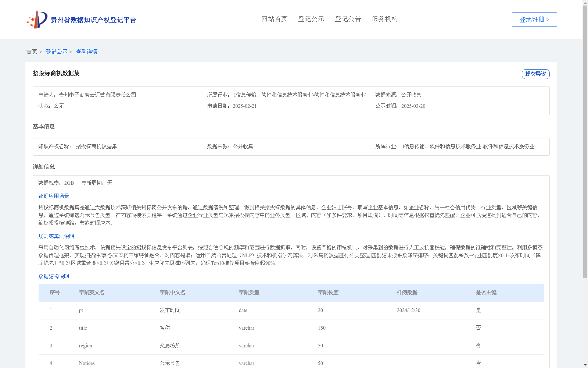This screenshot has height=368, width=588.
Task: Click the 是否主键 column header
Action: [486, 293]
